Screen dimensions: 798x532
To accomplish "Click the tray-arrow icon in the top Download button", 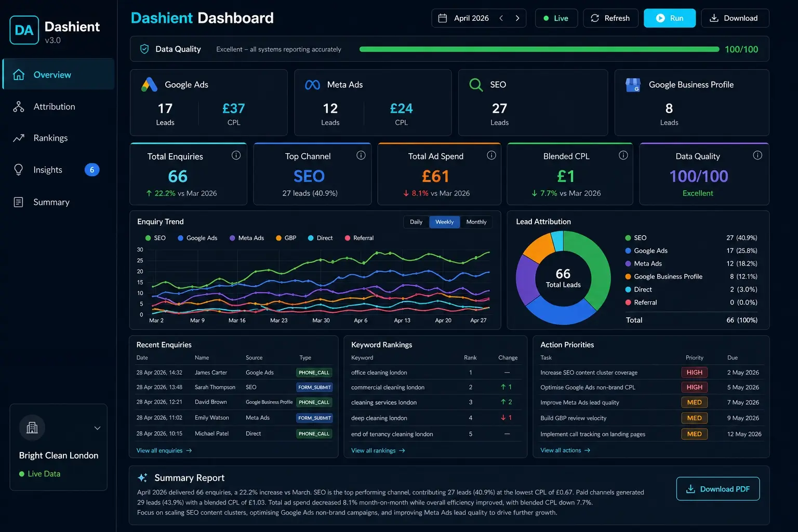I will (714, 18).
